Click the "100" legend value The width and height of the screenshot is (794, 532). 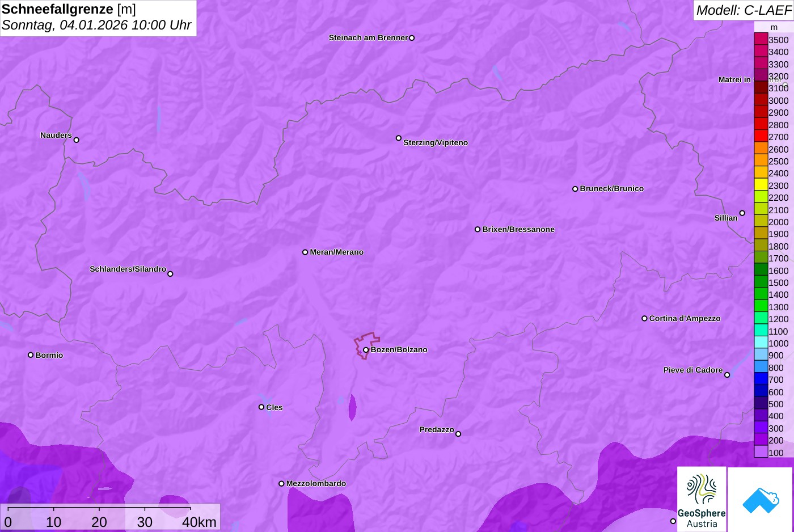tap(776, 453)
